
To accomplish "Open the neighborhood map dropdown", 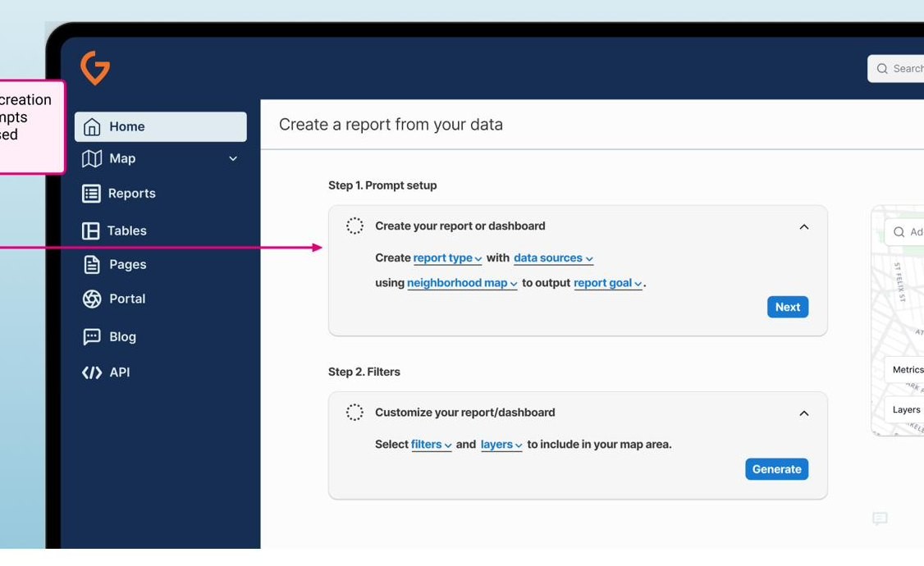I will click(462, 283).
